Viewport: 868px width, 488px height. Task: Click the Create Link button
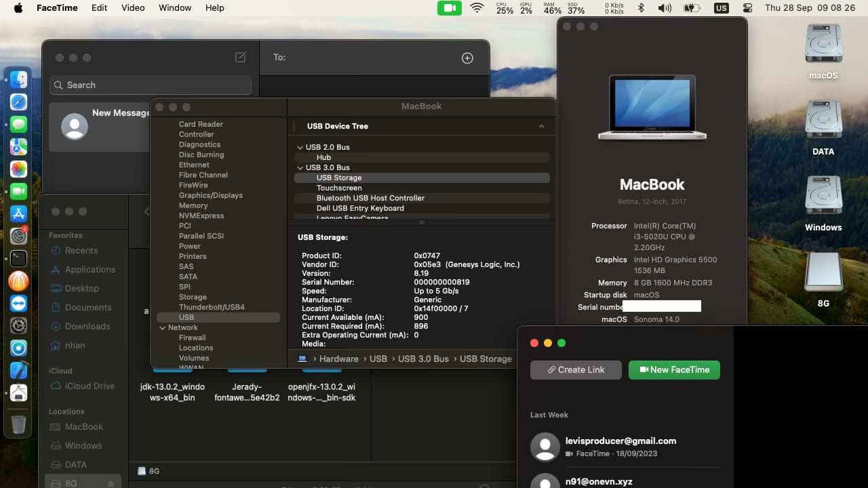[576, 369]
